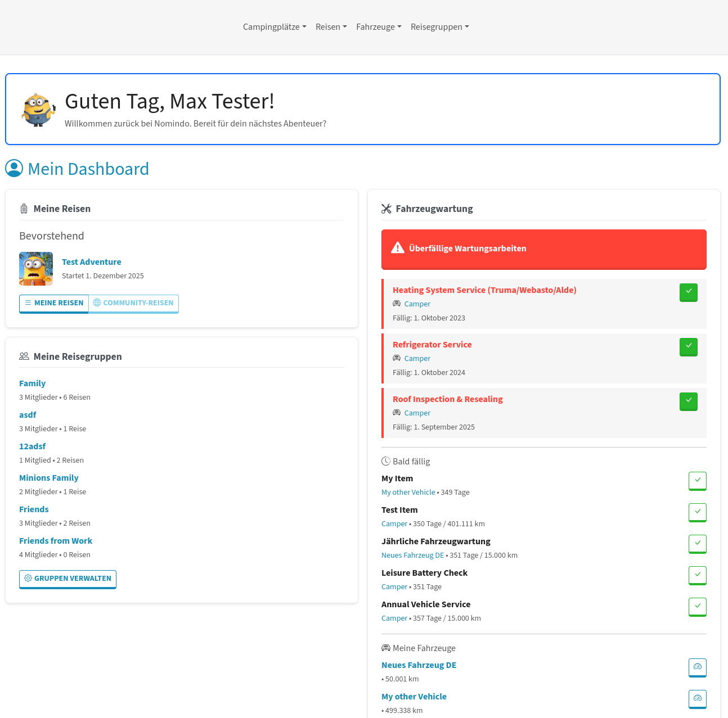Open the Reisen menu in the navbar
This screenshot has height=718, width=728.
pyautogui.click(x=331, y=27)
